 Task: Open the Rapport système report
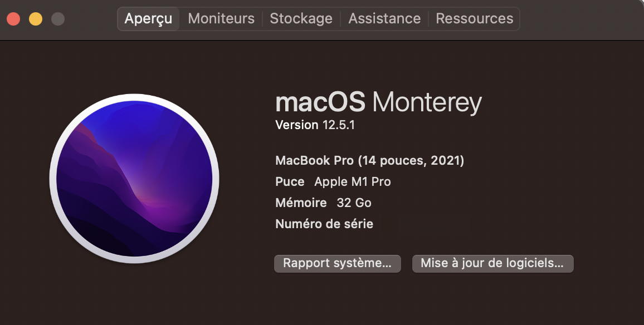pyautogui.click(x=337, y=263)
